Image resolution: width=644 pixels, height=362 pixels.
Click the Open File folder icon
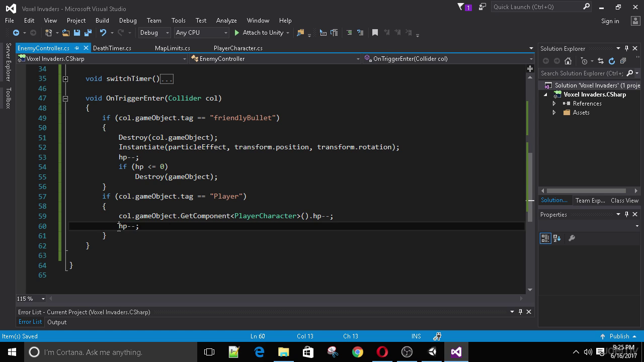click(x=65, y=33)
